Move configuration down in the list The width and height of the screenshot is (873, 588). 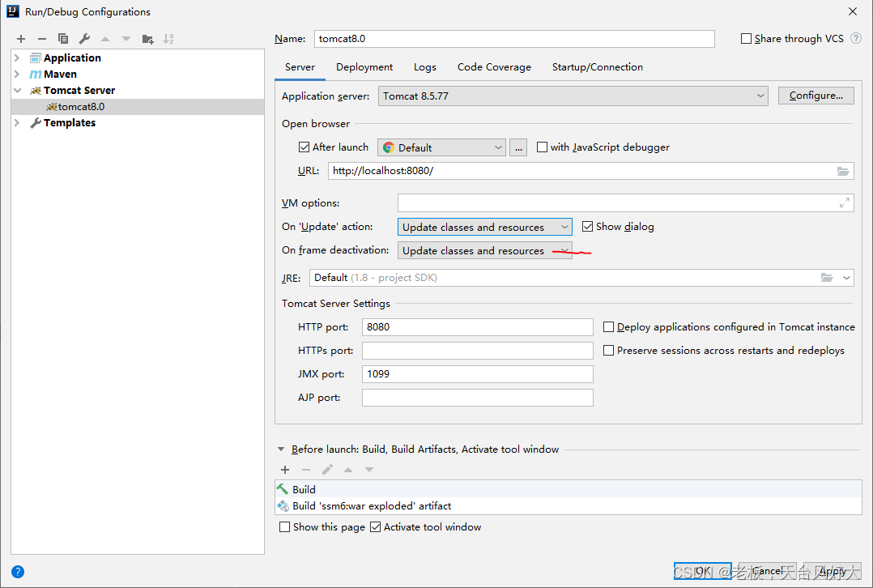coord(126,39)
